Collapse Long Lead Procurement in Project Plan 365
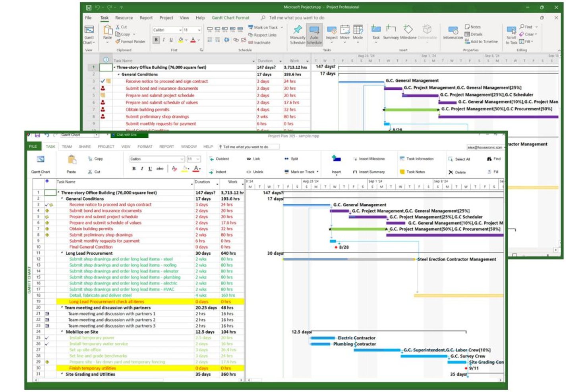The width and height of the screenshot is (588, 392). point(62,253)
